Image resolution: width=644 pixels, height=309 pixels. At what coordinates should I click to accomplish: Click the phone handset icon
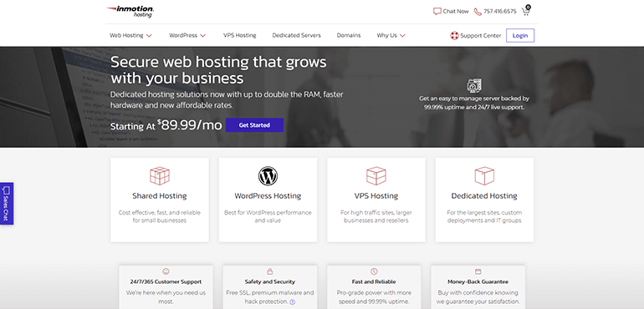click(x=478, y=12)
